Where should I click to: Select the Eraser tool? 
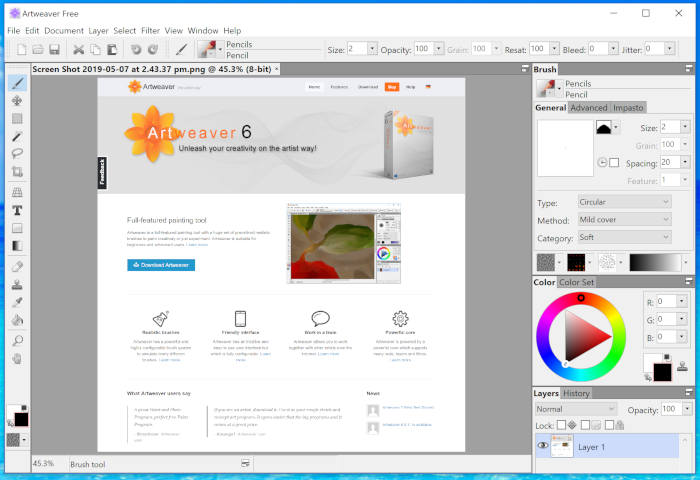[x=17, y=267]
